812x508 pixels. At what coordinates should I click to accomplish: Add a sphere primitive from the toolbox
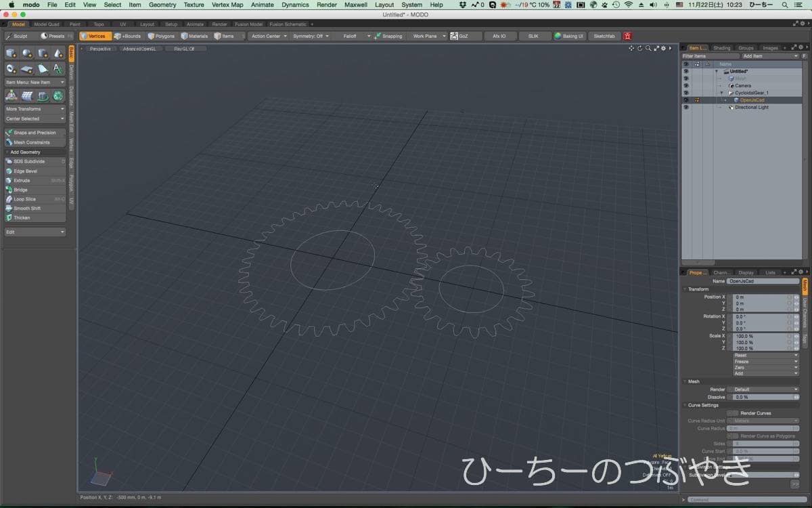[x=27, y=54]
